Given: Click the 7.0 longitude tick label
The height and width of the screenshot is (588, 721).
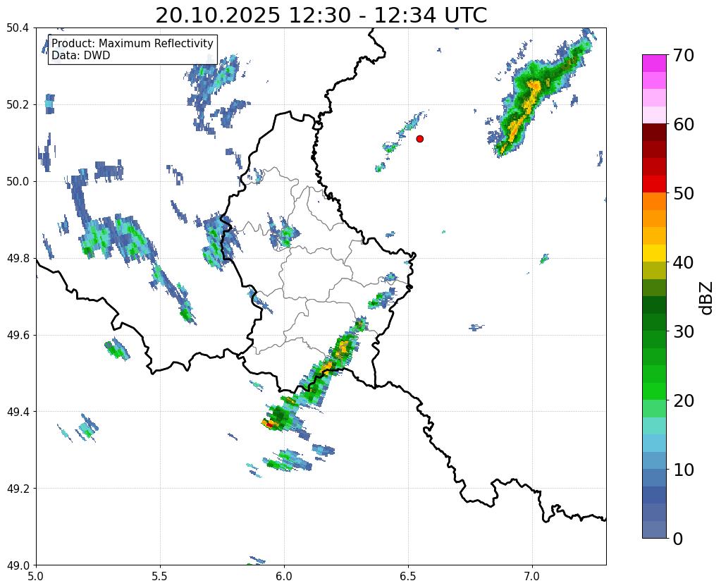Looking at the screenshot, I should click(533, 576).
